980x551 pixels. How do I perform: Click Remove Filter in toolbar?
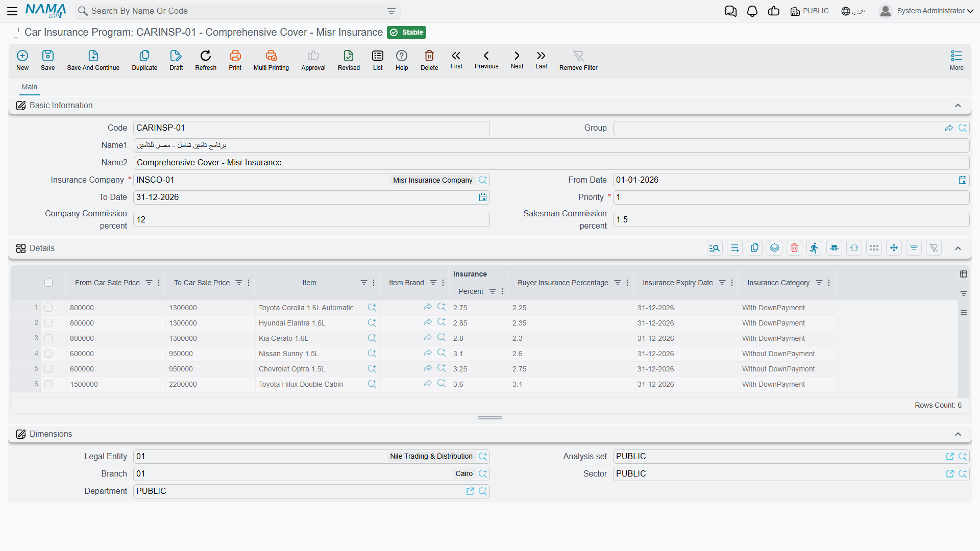578,60
